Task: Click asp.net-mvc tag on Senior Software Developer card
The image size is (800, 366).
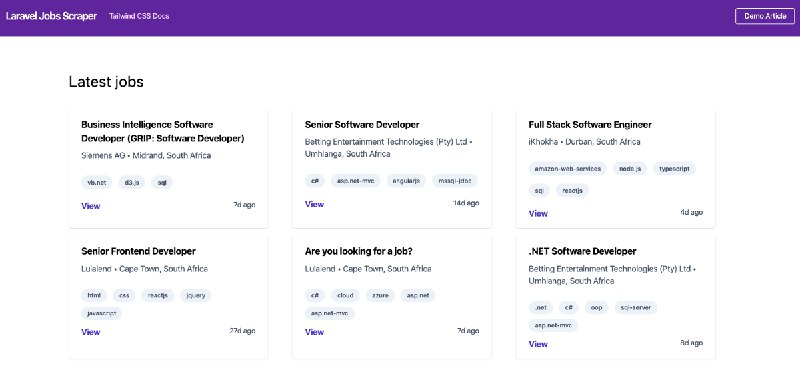Action: click(x=356, y=181)
